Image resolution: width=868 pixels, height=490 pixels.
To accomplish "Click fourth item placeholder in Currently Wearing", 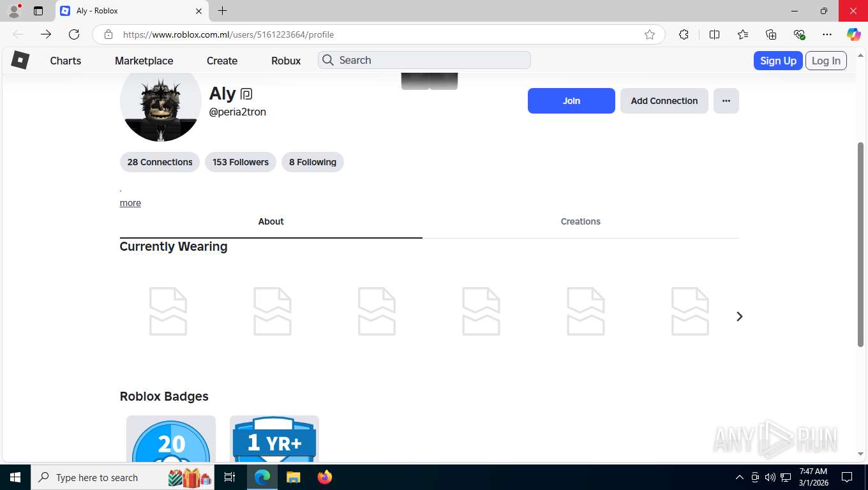I will pos(481,311).
